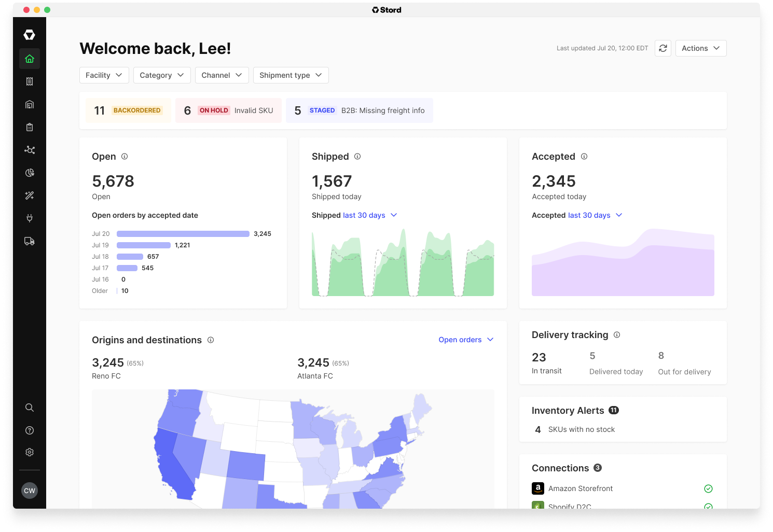Expand the Shipment type filter dropdown
Image resolution: width=773 pixels, height=532 pixels.
click(291, 75)
